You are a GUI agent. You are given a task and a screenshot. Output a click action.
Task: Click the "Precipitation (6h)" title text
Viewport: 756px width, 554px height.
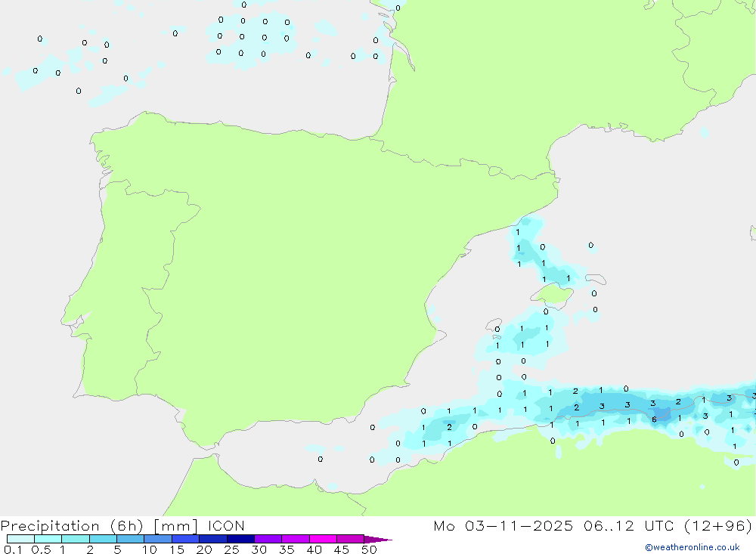click(72, 526)
